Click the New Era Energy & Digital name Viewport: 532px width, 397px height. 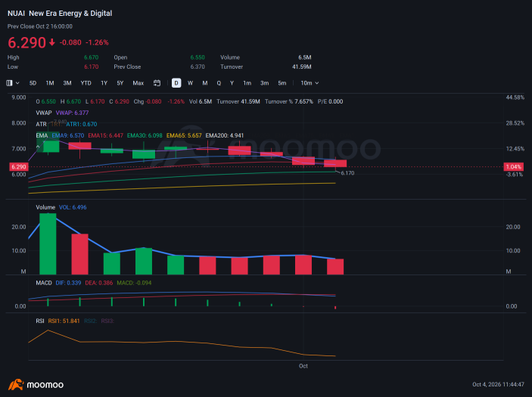click(70, 14)
